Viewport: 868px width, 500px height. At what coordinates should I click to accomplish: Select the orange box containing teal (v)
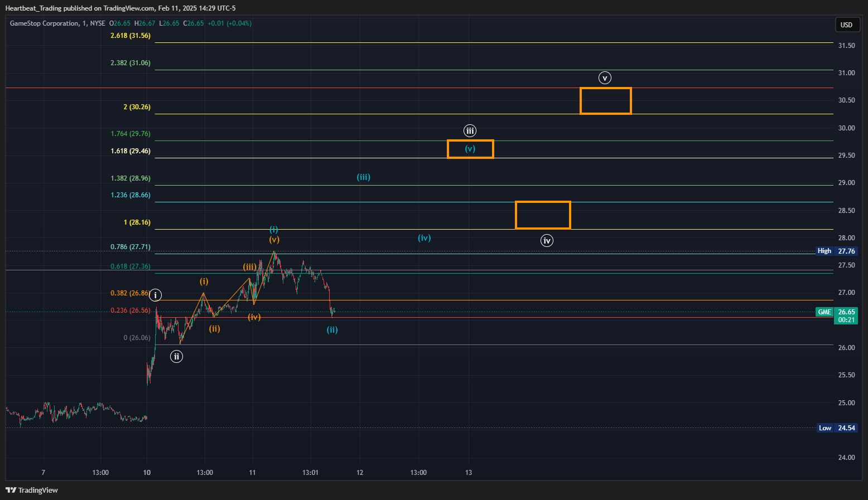[470, 149]
